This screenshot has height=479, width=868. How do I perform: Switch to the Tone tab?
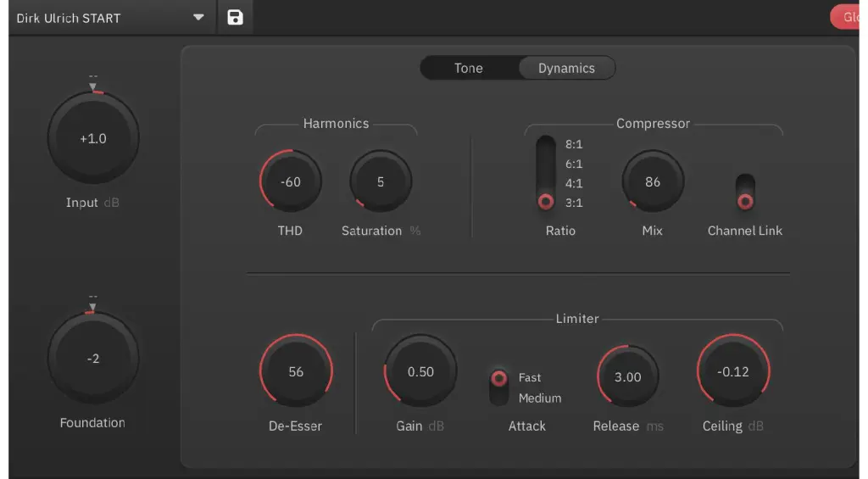[x=468, y=68]
